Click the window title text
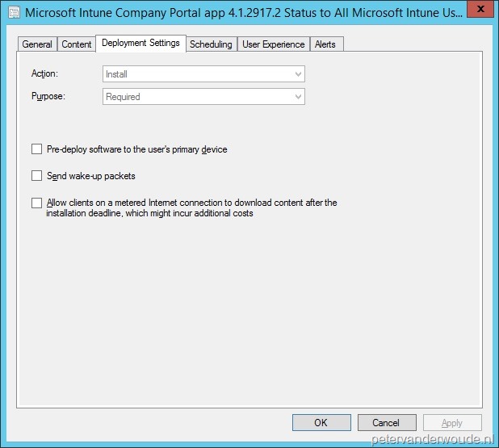The image size is (499, 448). point(244,13)
